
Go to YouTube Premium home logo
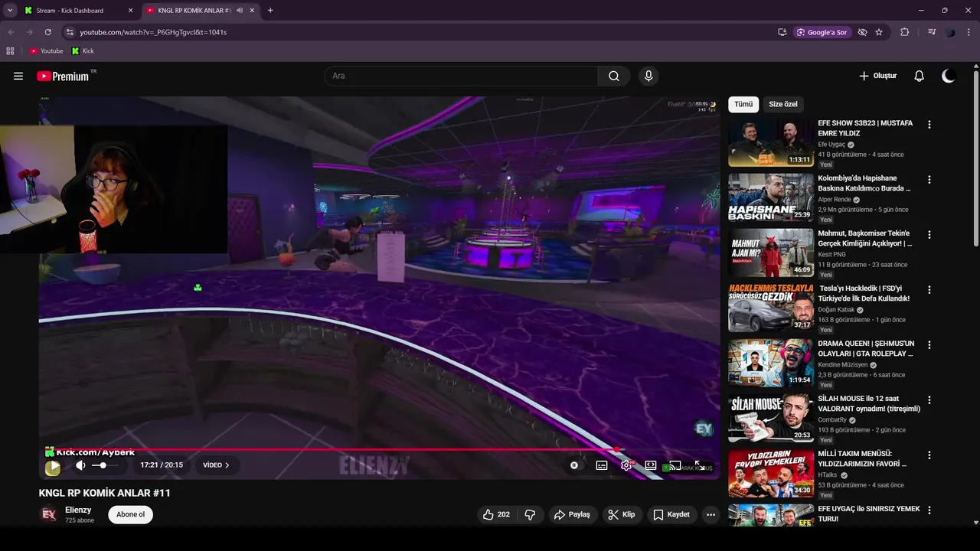click(64, 76)
